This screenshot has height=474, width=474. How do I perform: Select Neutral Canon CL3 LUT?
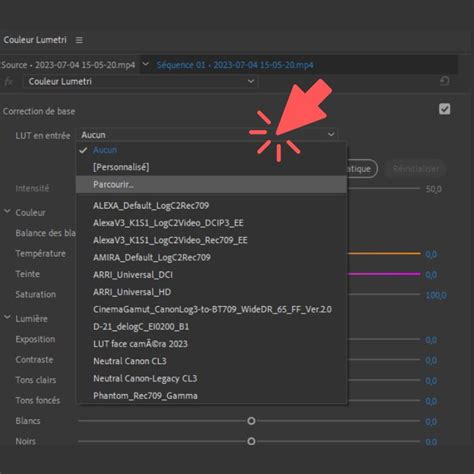pos(211,361)
